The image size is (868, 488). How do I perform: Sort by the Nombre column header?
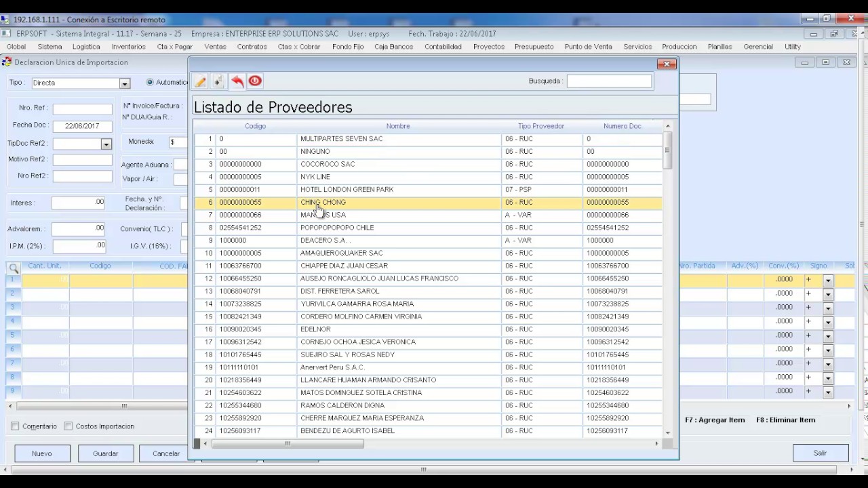point(398,126)
